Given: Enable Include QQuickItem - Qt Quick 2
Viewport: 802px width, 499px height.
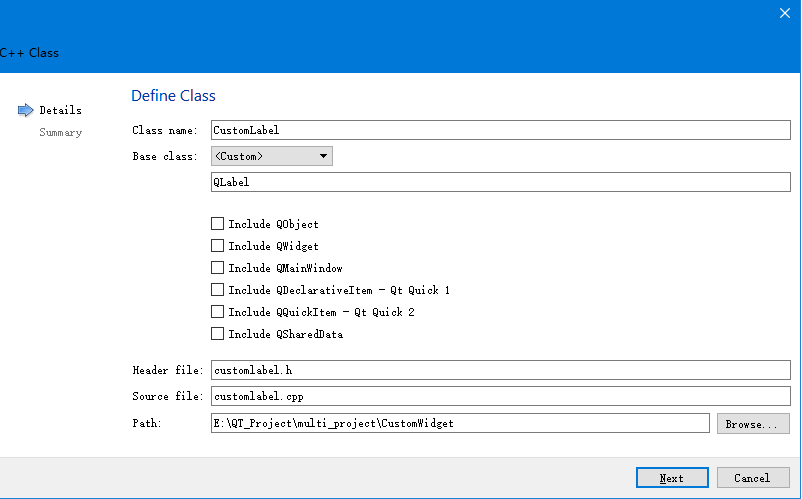Looking at the screenshot, I should point(218,312).
